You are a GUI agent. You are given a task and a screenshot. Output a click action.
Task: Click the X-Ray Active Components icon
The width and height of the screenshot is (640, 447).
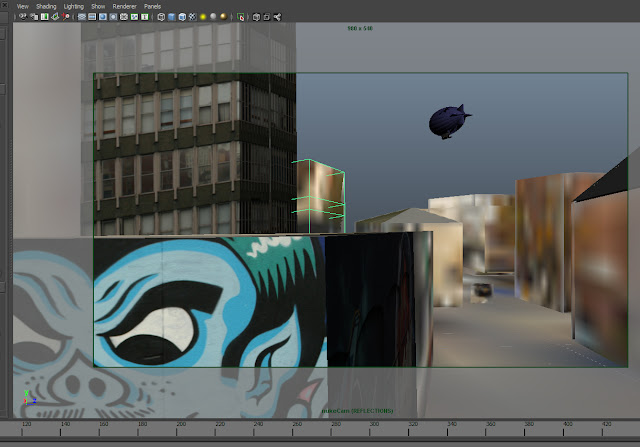click(x=267, y=17)
